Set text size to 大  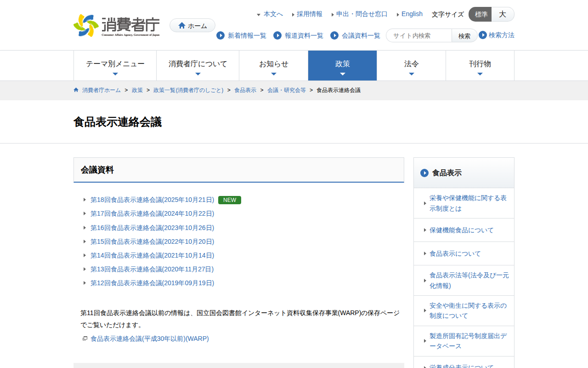(x=503, y=14)
